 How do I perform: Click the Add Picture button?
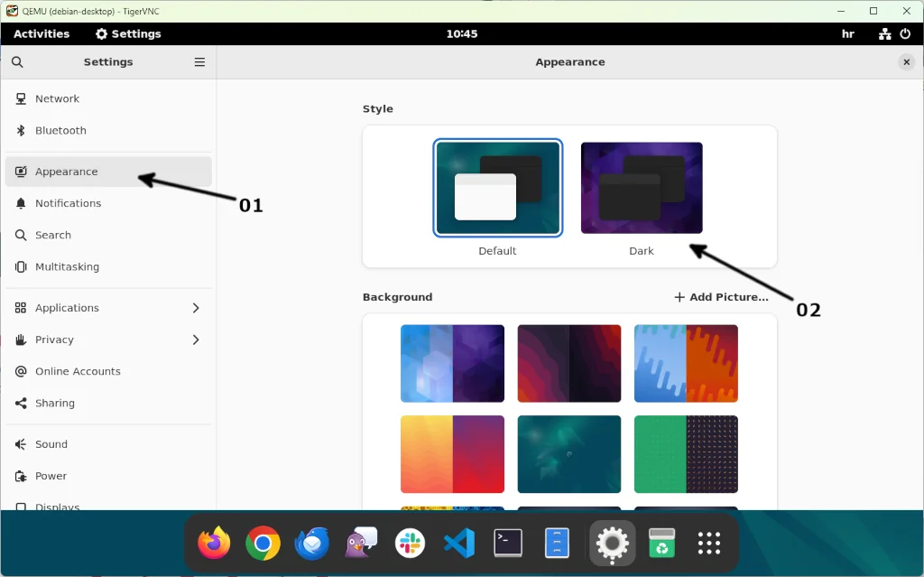721,296
